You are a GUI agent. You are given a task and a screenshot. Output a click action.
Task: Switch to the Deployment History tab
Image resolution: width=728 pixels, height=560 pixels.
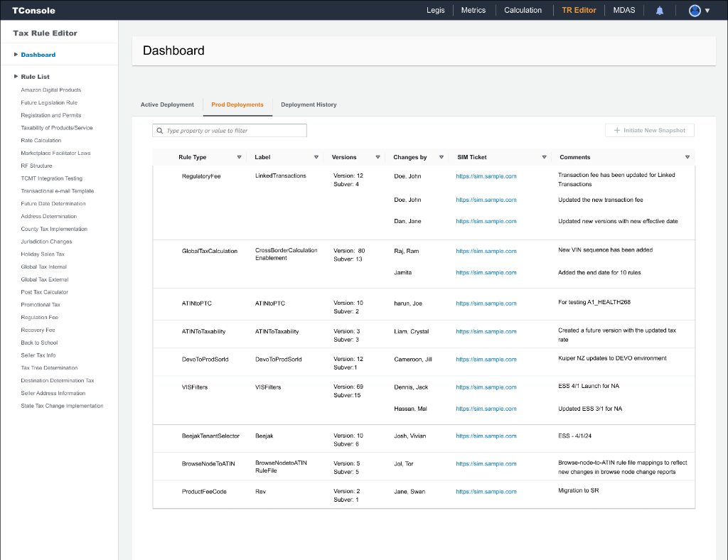tap(309, 104)
